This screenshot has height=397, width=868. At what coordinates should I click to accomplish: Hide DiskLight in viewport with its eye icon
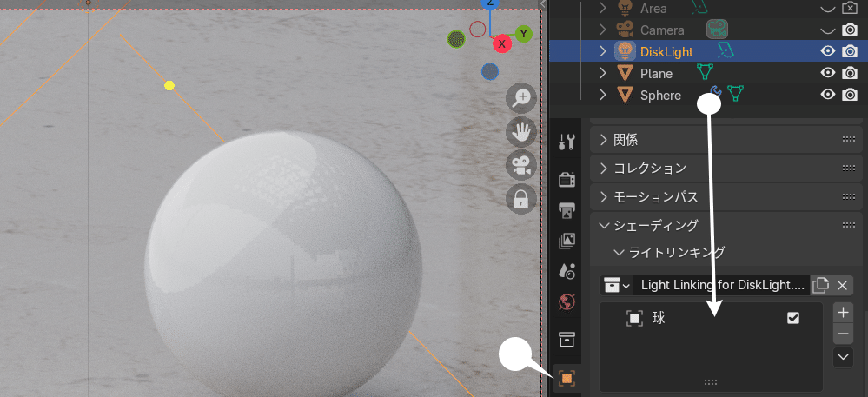827,51
